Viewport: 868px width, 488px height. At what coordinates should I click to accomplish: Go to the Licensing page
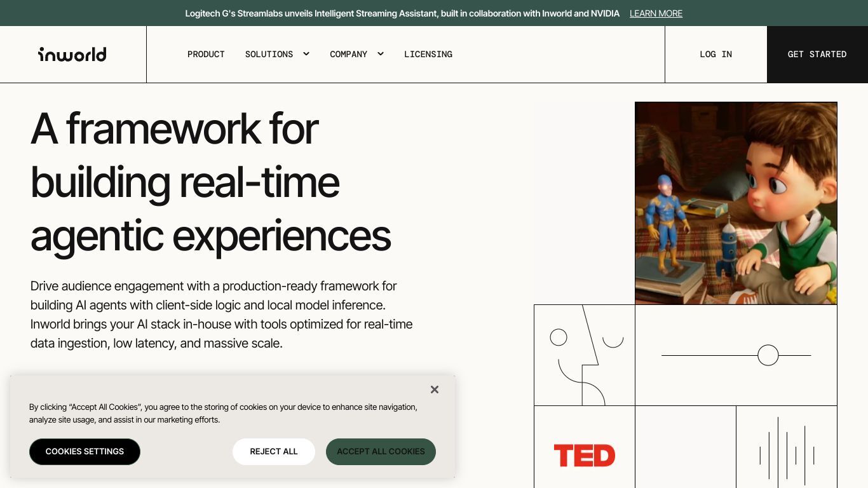tap(428, 54)
